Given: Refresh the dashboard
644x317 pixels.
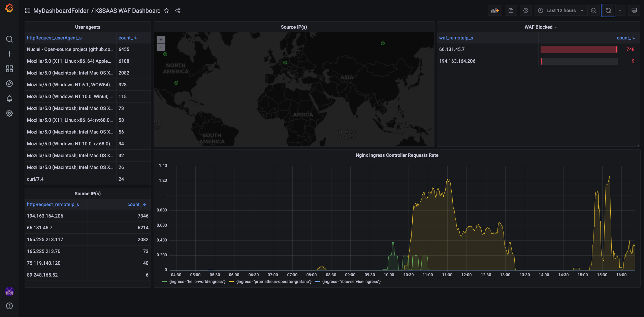Looking at the screenshot, I should 608,10.
